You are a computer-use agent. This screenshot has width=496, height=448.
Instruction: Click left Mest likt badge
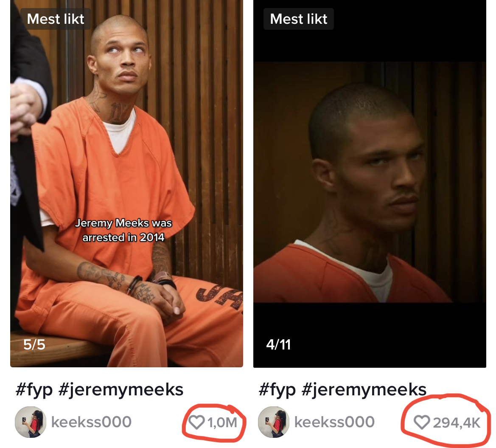click(55, 19)
